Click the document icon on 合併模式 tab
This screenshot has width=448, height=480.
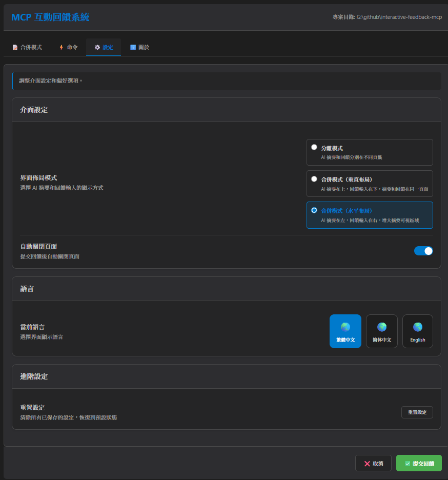[15, 47]
